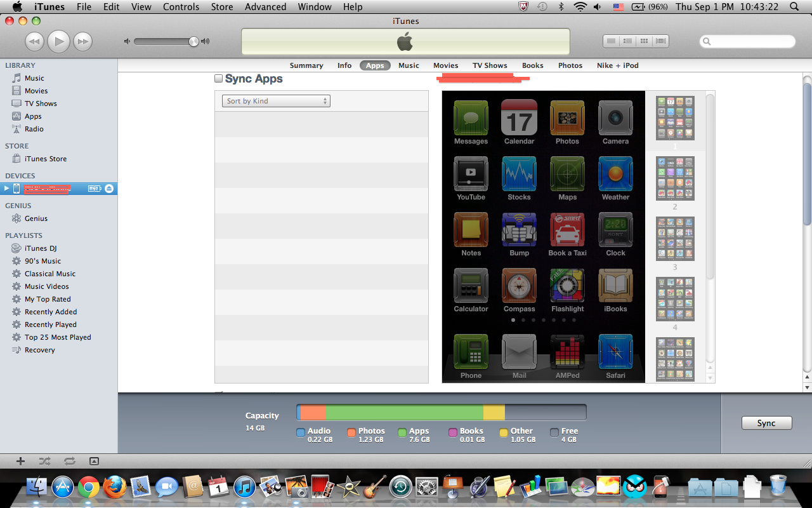Image resolution: width=812 pixels, height=508 pixels.
Task: Open the Nike + iPod tab
Action: click(x=618, y=65)
